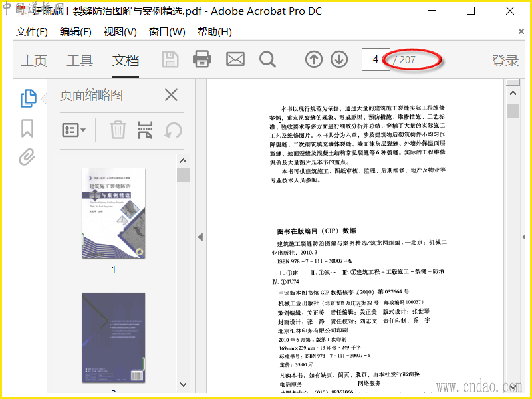Send file by email envelope icon

235,59
